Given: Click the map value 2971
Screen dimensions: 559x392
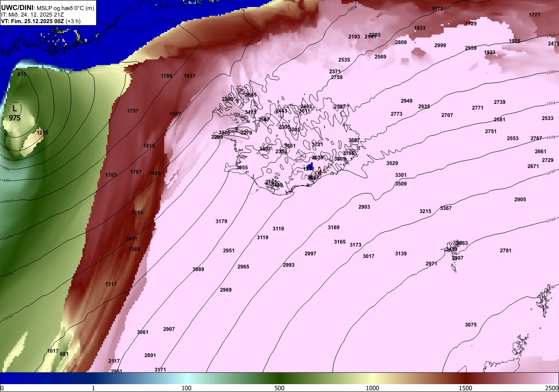Looking at the screenshot, I should tap(431, 264).
